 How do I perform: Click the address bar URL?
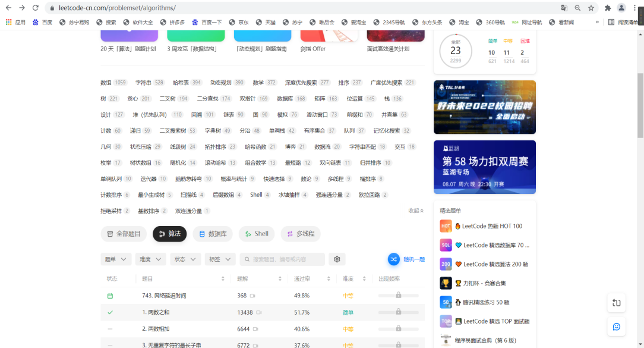tap(117, 8)
